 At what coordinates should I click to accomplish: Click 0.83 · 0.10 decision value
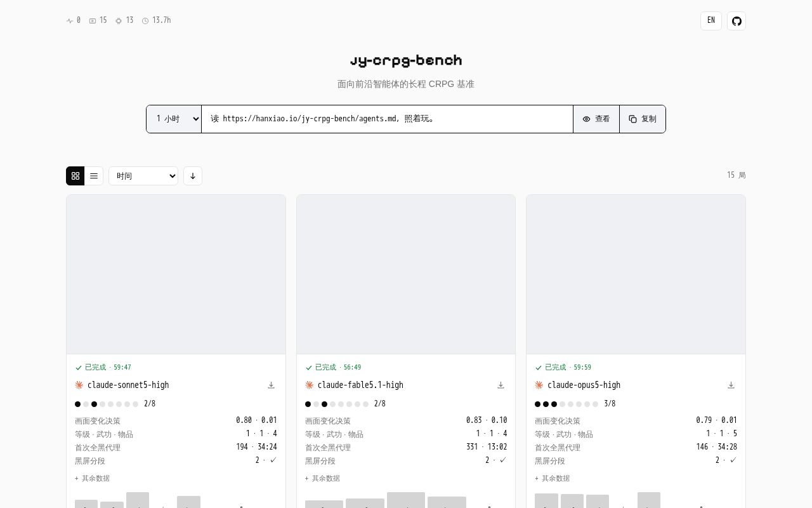[x=487, y=420]
